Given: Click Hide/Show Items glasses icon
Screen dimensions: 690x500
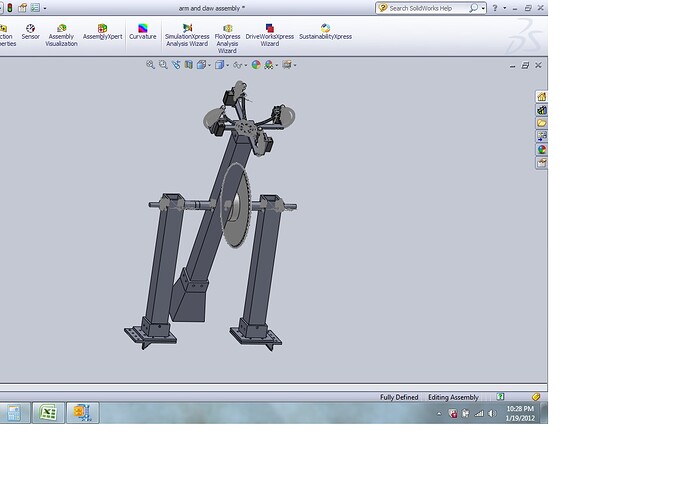Looking at the screenshot, I should click(238, 65).
